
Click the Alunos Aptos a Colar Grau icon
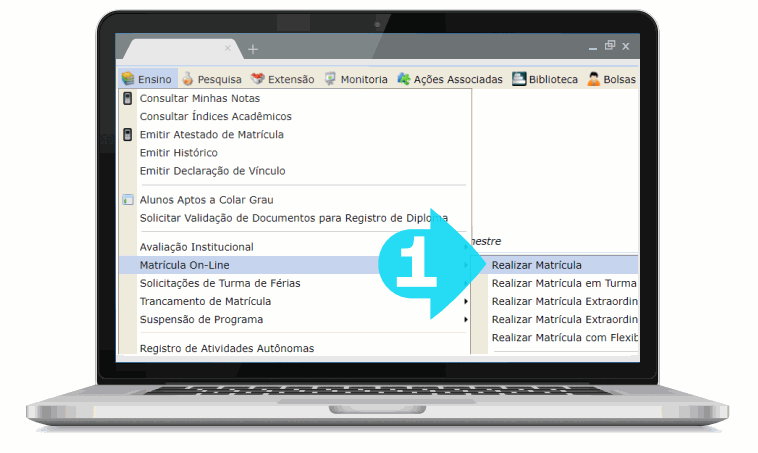pos(127,200)
